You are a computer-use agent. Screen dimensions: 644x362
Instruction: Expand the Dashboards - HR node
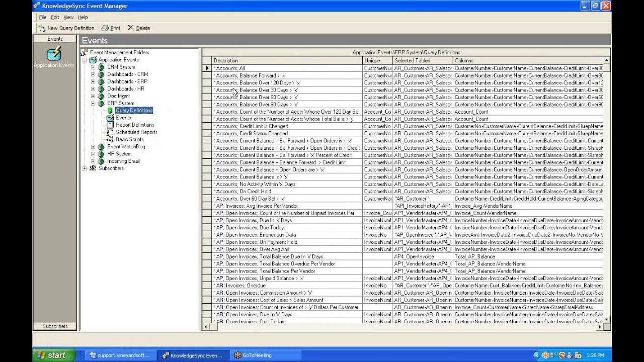coord(93,88)
